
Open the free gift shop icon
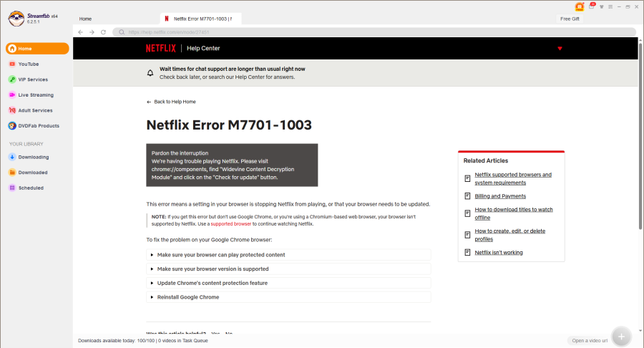(580, 6)
